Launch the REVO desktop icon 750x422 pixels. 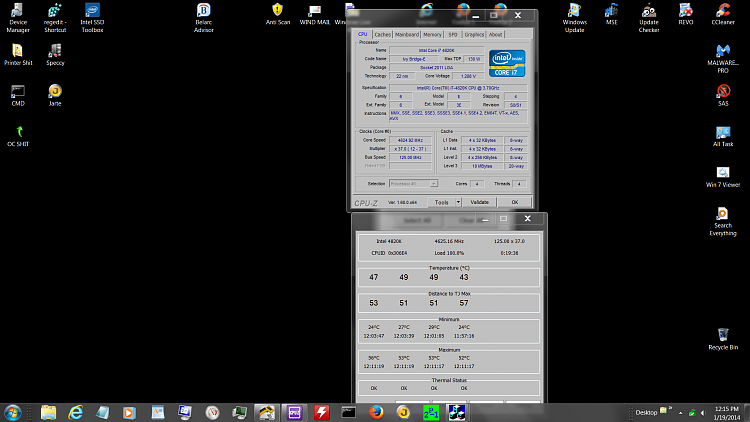tap(685, 14)
